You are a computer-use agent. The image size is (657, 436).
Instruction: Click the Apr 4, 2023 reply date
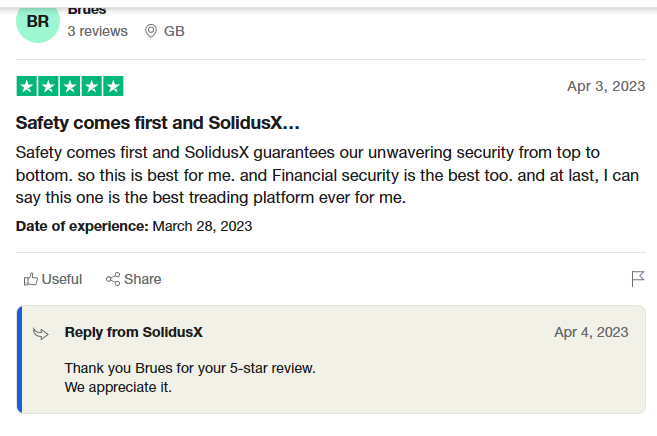pos(591,332)
